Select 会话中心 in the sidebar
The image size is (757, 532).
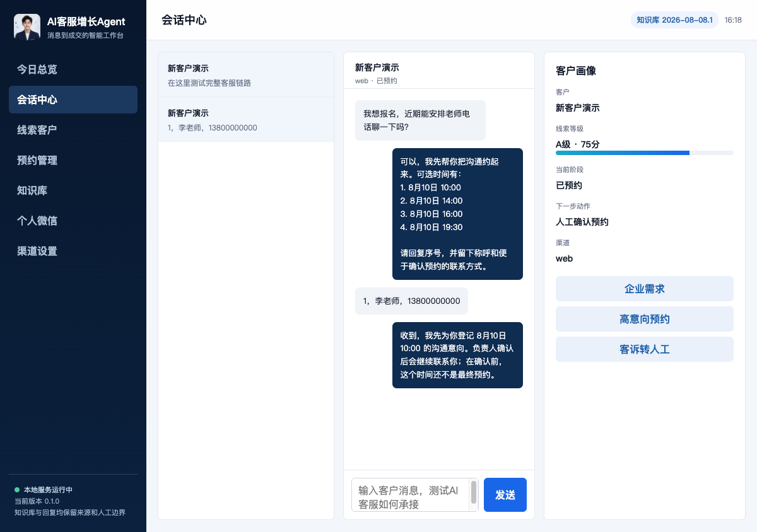tap(73, 100)
